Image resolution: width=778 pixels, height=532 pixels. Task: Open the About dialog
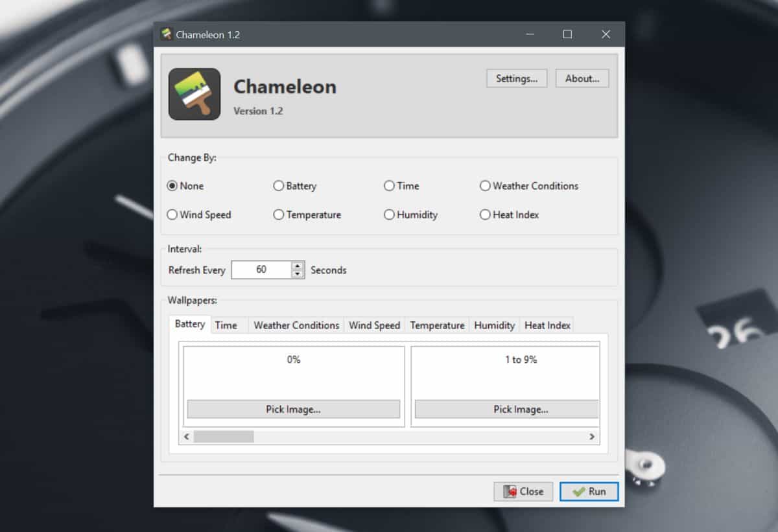pyautogui.click(x=582, y=78)
